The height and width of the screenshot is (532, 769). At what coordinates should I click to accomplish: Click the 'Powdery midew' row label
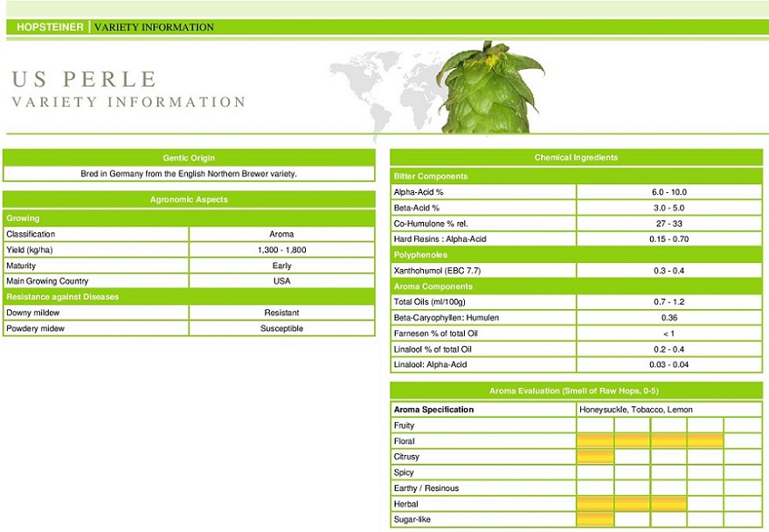tap(35, 328)
